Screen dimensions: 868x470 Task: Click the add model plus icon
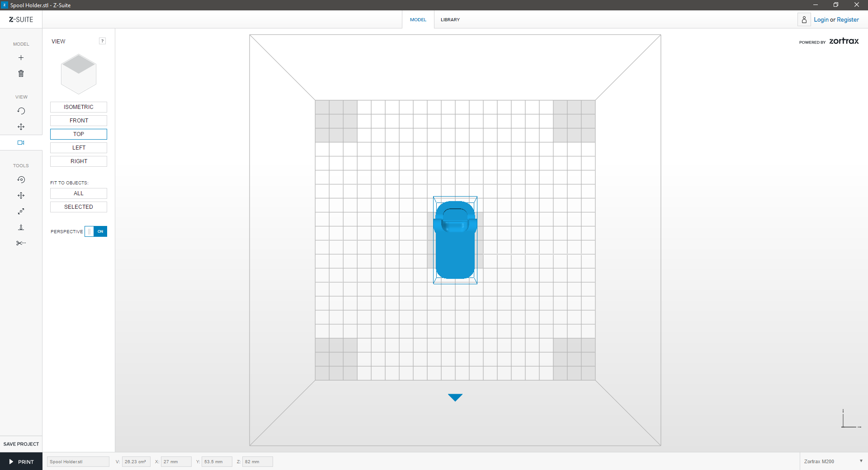[x=21, y=58]
